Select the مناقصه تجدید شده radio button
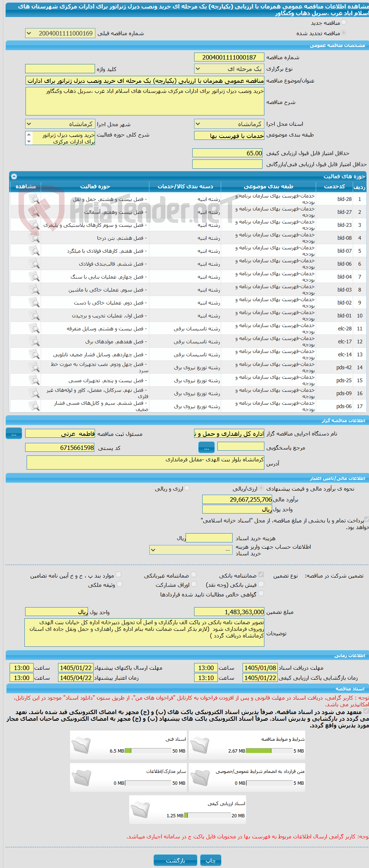369x868 pixels. coord(343,33)
